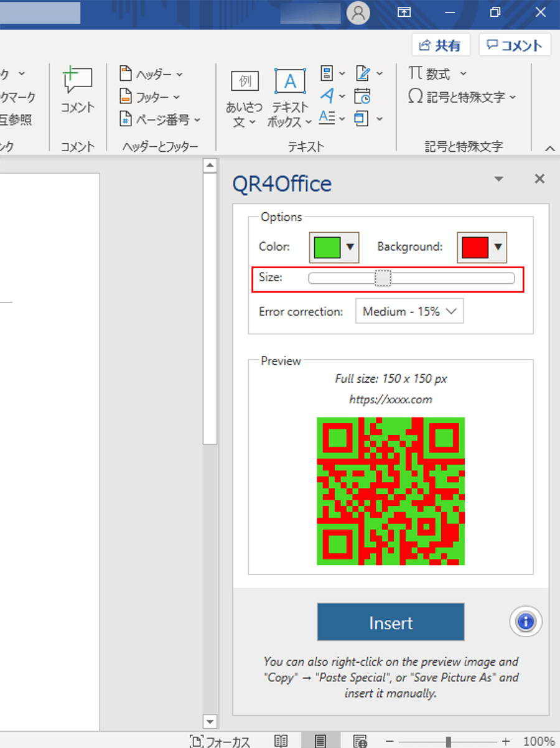Click the QR code preview image
The height and width of the screenshot is (748, 560).
tap(391, 491)
